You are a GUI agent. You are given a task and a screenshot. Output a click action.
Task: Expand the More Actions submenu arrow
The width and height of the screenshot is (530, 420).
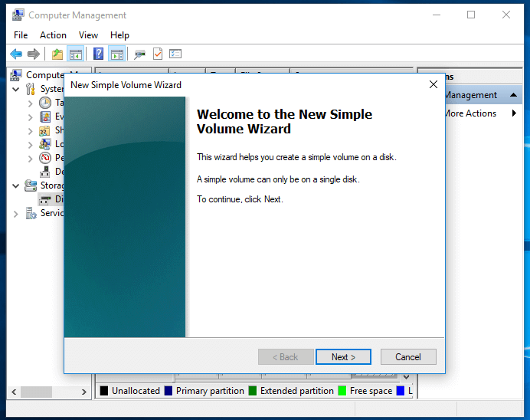(514, 113)
